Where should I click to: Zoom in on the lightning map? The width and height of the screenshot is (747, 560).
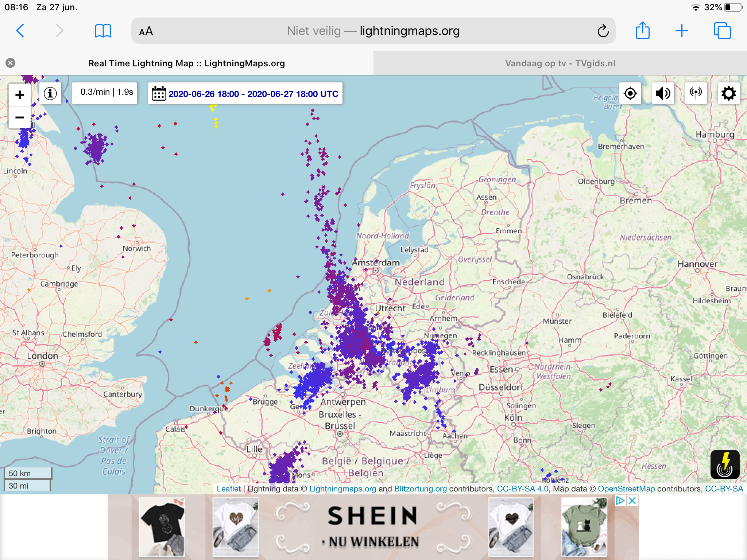(x=20, y=95)
